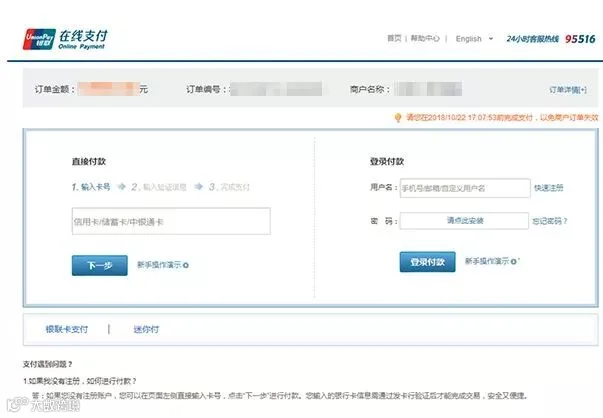Click step 1 输入卡号 label

click(x=91, y=187)
